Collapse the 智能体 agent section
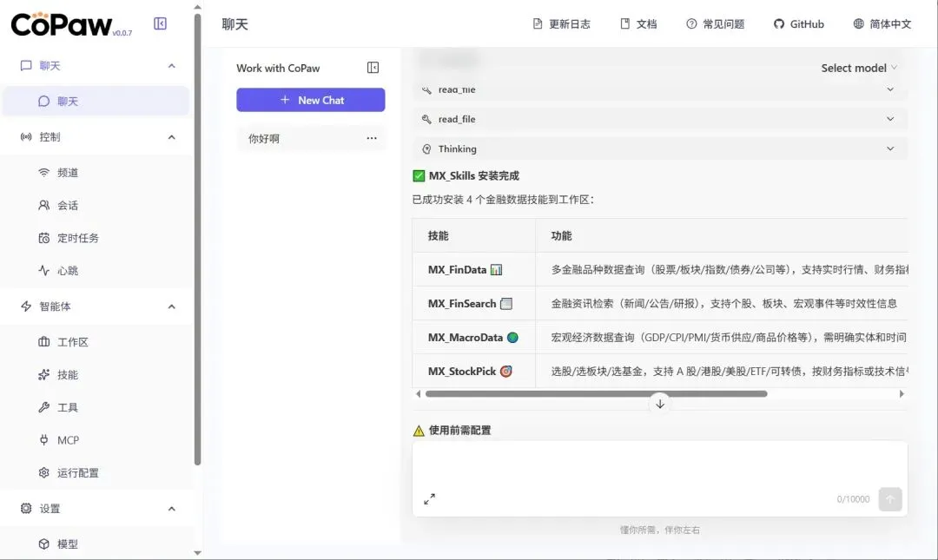938x560 pixels. click(172, 306)
